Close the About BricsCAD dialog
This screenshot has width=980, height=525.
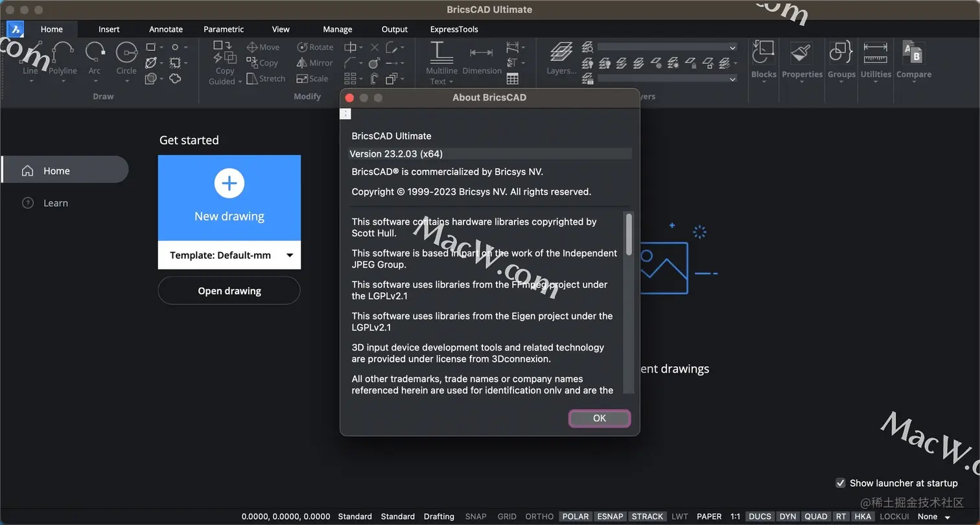click(349, 98)
